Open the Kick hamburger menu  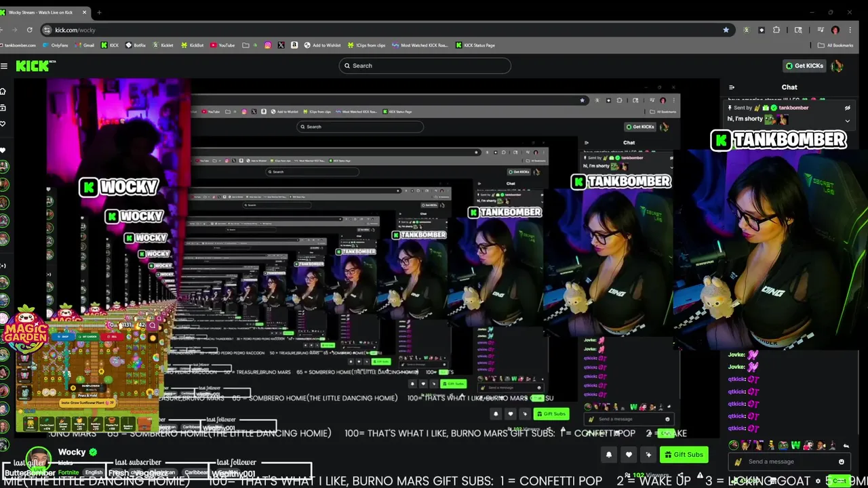click(x=4, y=66)
